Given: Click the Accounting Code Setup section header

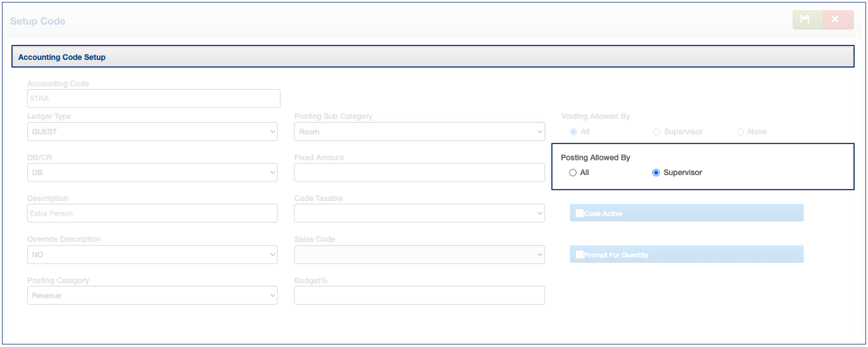Looking at the screenshot, I should point(433,57).
